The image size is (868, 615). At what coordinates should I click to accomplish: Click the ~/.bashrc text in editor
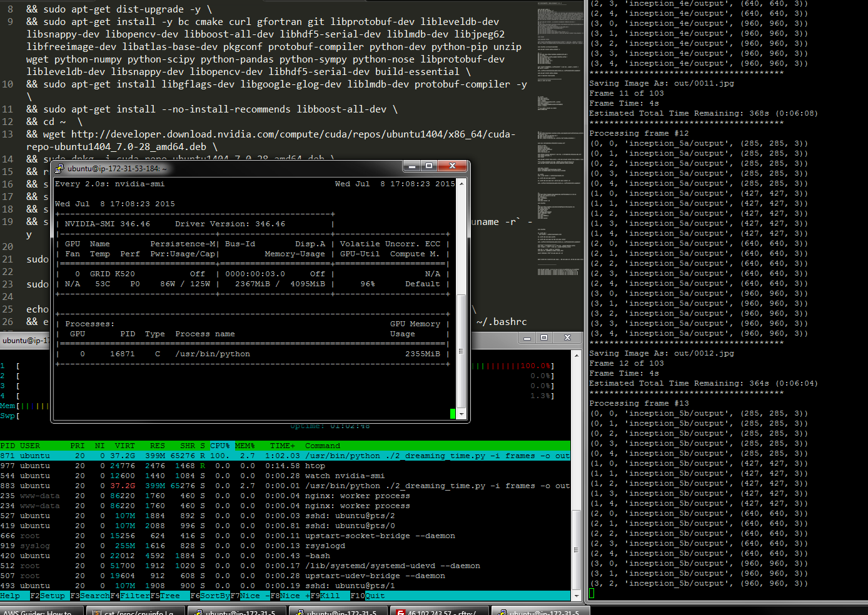click(502, 321)
